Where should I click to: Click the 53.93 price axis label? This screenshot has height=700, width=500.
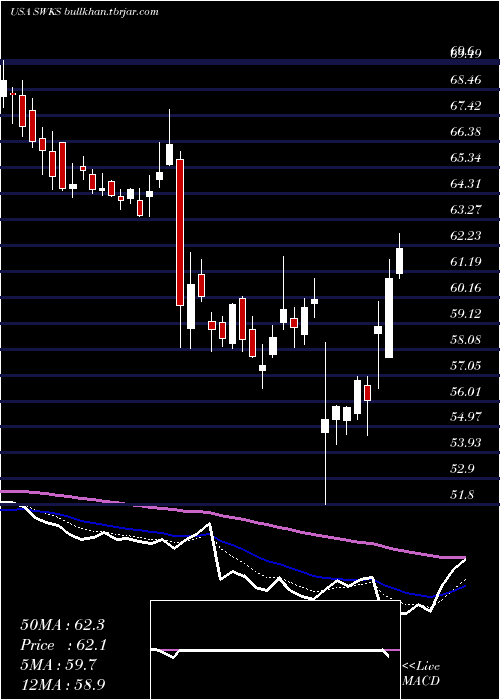(x=466, y=442)
